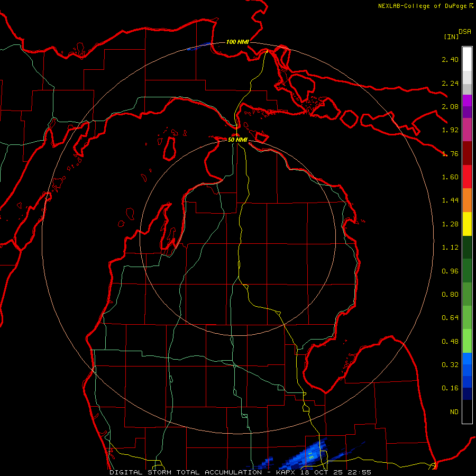476x476 pixels.
Task: Click the DSA product label above legend
Action: tap(465, 31)
